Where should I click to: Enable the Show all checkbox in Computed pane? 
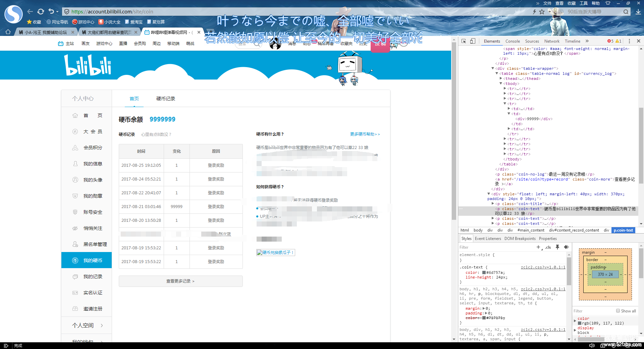pos(618,311)
